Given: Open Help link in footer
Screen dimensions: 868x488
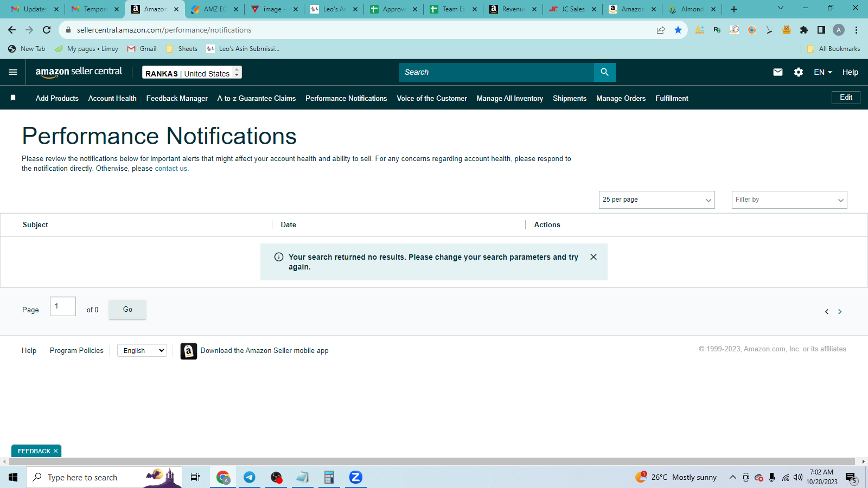Looking at the screenshot, I should [29, 351].
